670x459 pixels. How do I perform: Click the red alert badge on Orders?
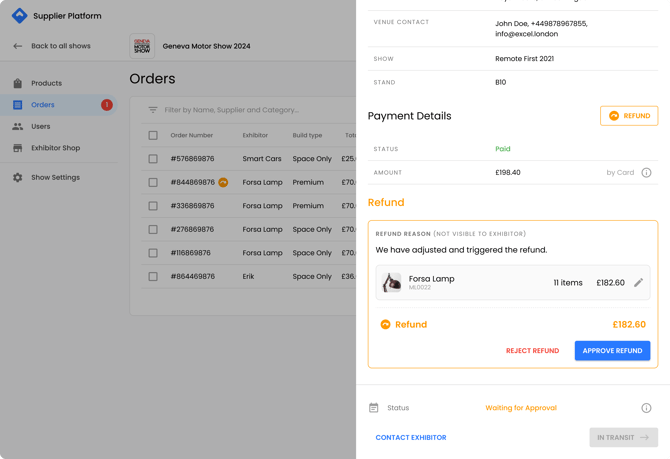tap(106, 105)
